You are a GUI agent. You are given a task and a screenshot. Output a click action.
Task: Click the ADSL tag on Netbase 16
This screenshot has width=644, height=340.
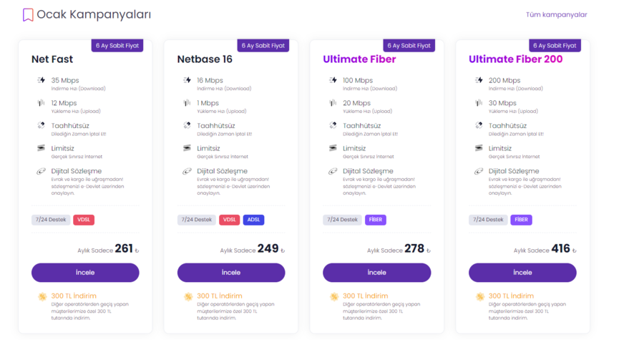click(253, 220)
